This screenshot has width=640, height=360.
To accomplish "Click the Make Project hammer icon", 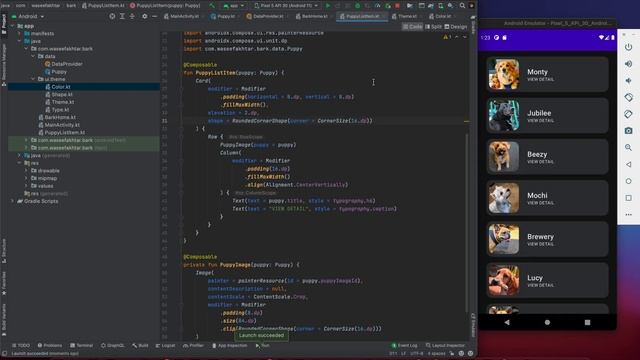I will tap(212, 6).
